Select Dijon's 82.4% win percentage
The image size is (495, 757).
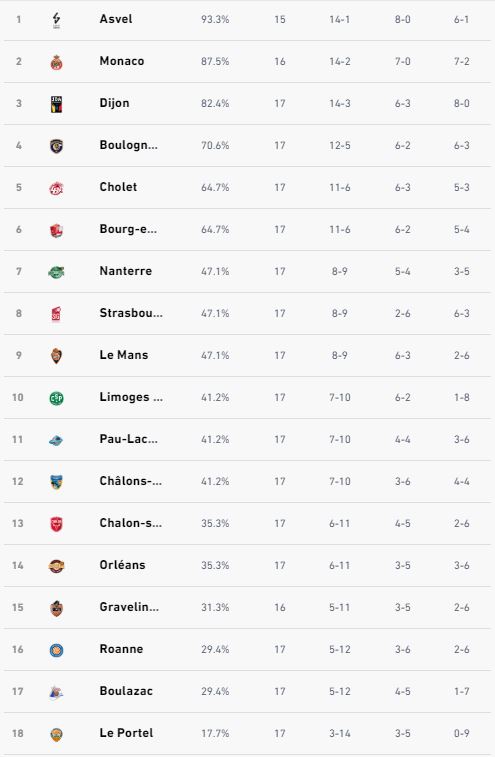(215, 103)
